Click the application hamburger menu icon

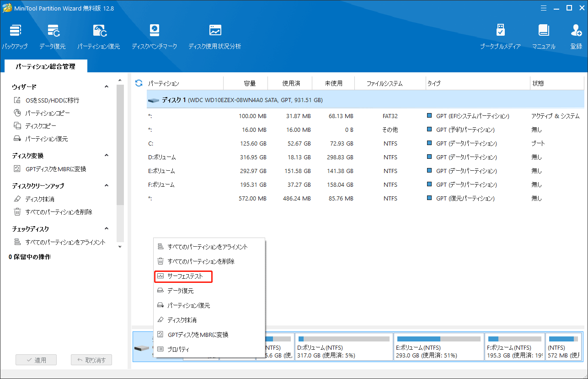pyautogui.click(x=543, y=8)
